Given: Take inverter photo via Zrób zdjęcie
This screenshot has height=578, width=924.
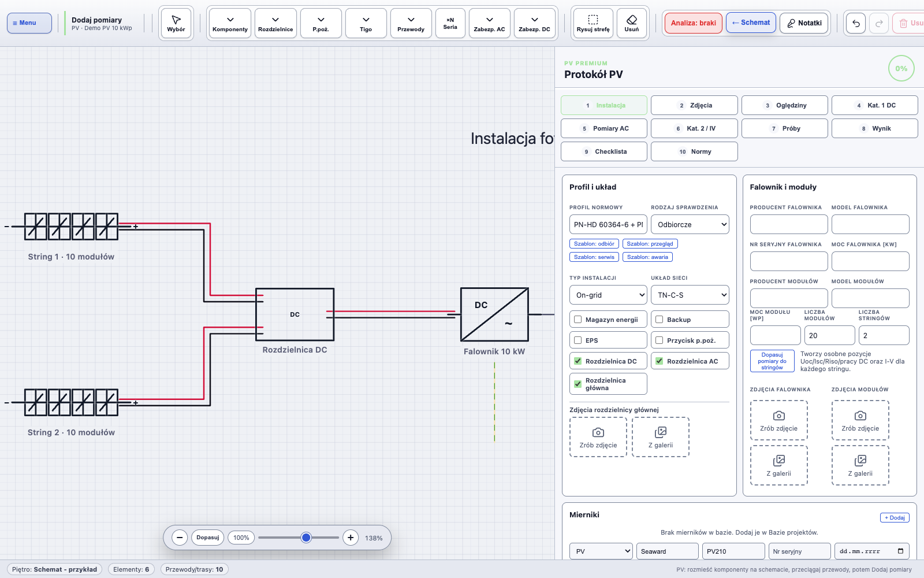Looking at the screenshot, I should (778, 420).
